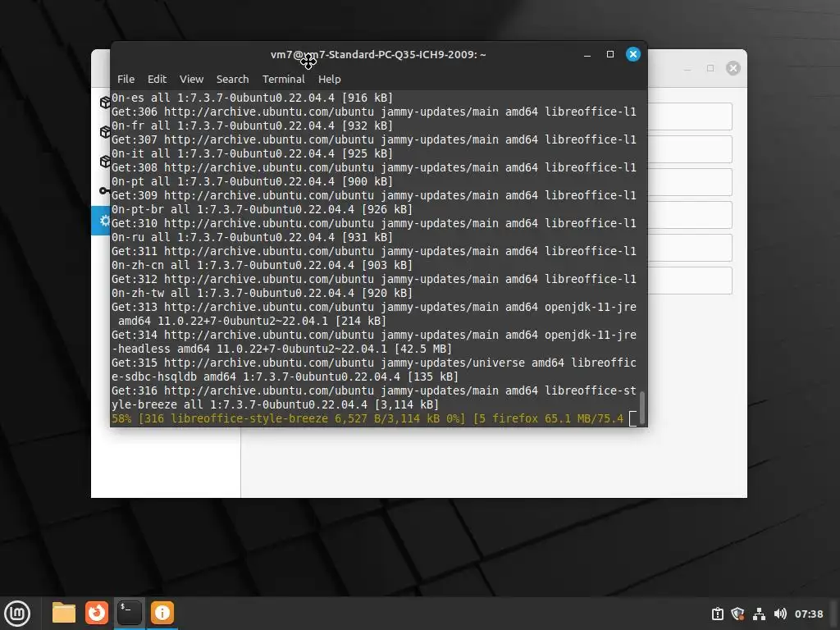Maximize the background window behind the terminal
This screenshot has height=630, width=840.
point(710,68)
